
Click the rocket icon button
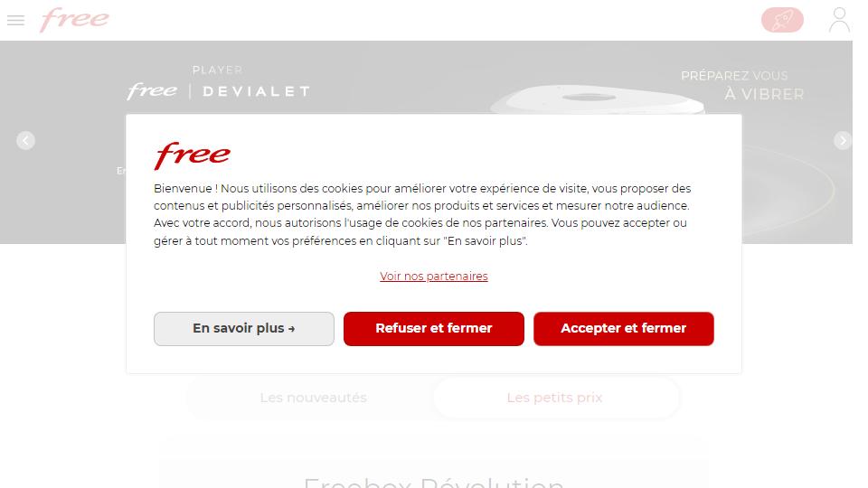pos(782,20)
